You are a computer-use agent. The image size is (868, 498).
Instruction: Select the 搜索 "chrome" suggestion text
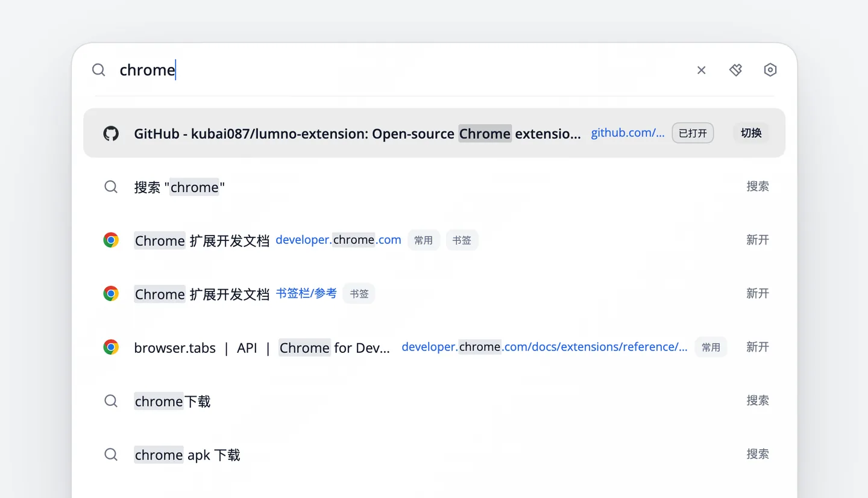pyautogui.click(x=180, y=187)
